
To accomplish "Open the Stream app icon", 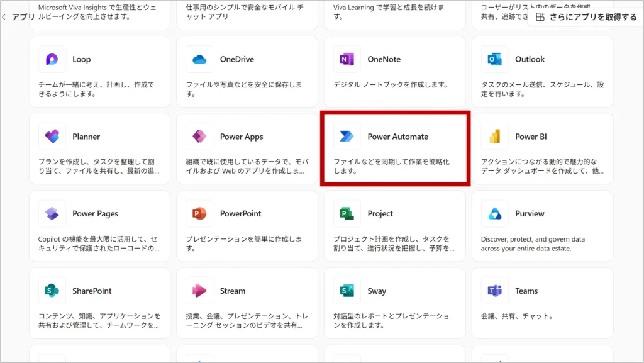I will pyautogui.click(x=199, y=291).
